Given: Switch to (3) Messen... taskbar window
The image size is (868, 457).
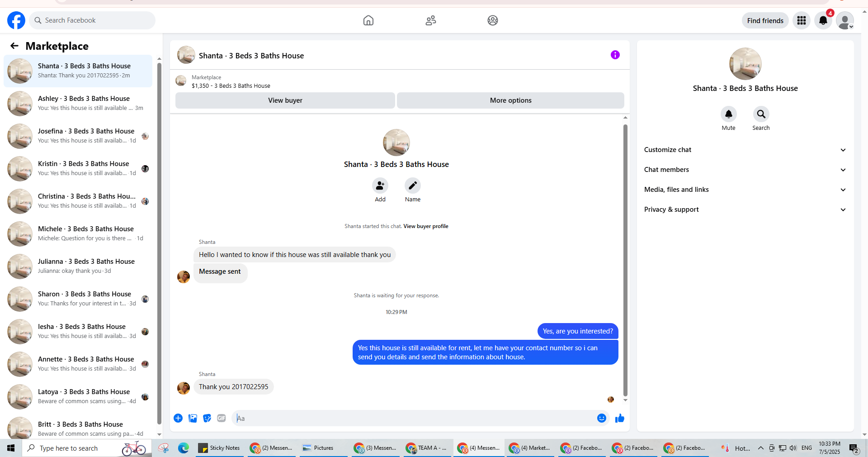Looking at the screenshot, I should 375,448.
